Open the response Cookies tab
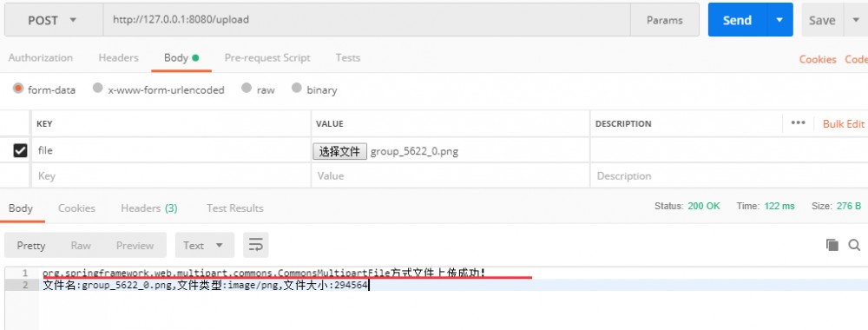The image size is (868, 330). (76, 208)
